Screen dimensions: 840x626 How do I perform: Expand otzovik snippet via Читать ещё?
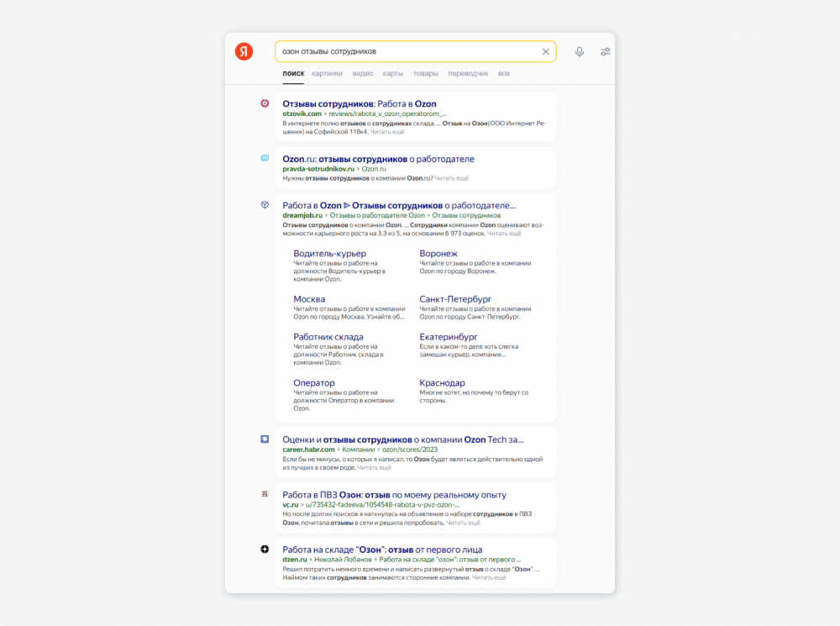pos(387,132)
